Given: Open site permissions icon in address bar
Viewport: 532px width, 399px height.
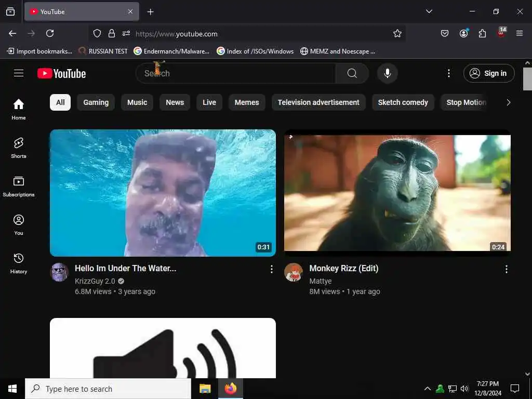Looking at the screenshot, I should 126,33.
